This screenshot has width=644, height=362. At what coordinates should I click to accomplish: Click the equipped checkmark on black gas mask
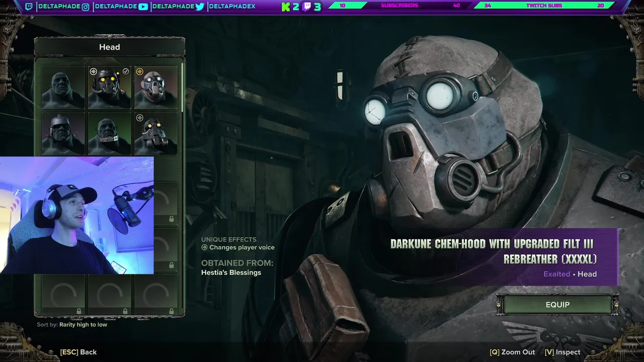pyautogui.click(x=126, y=72)
